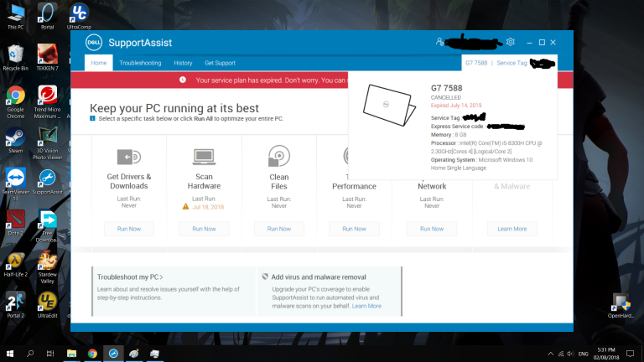Launch Stardew Valley desktop shortcut
Viewport: 644px width, 362px height.
point(47,267)
